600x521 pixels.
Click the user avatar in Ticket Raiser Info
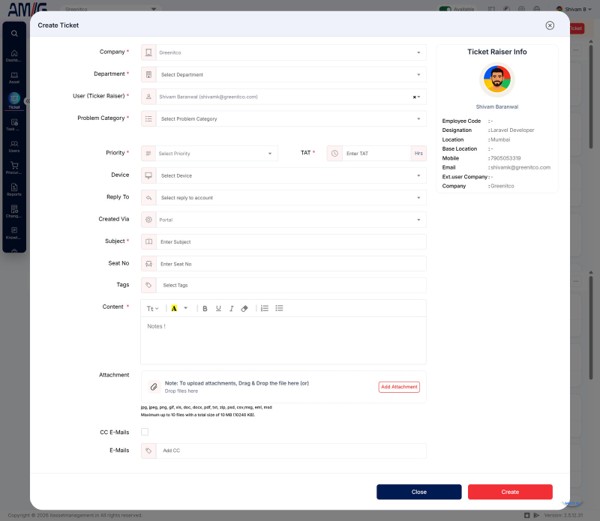[497, 80]
